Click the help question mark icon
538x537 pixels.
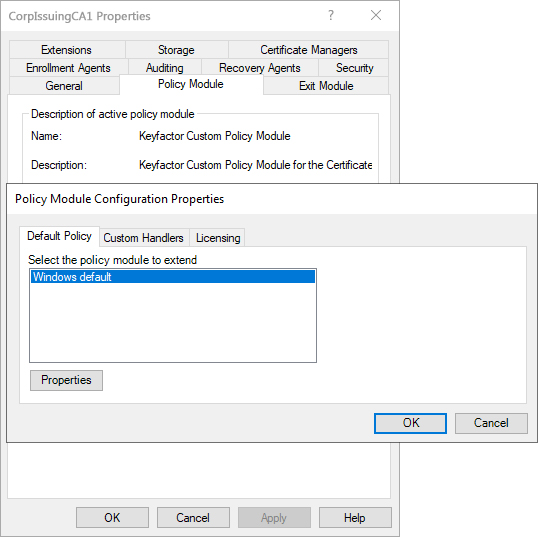coord(330,15)
